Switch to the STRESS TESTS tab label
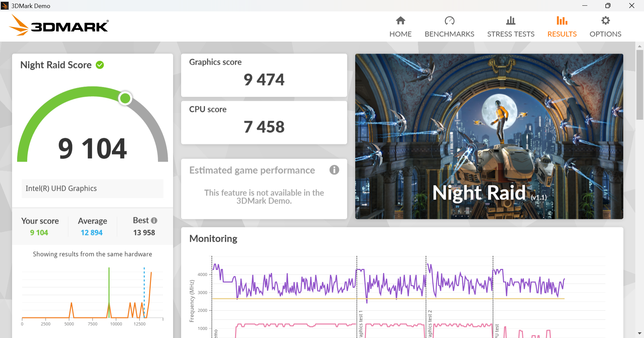The height and width of the screenshot is (338, 644). (x=511, y=34)
